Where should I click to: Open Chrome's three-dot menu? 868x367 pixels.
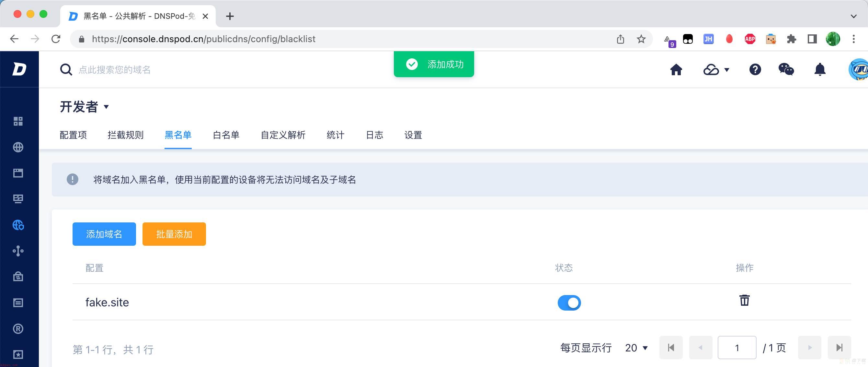[853, 39]
